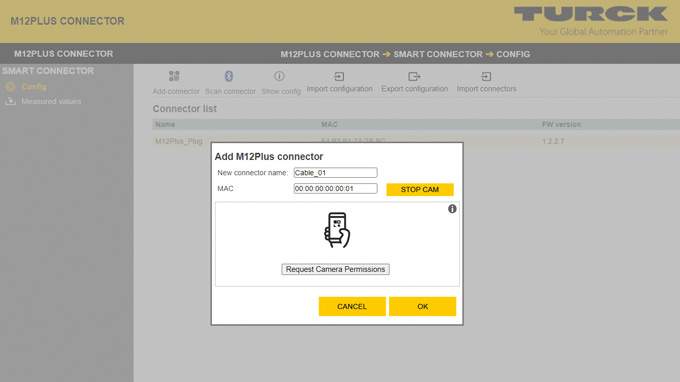Click firmware version 1.2.2.7 cell
This screenshot has width=680, height=382.
pyautogui.click(x=553, y=141)
